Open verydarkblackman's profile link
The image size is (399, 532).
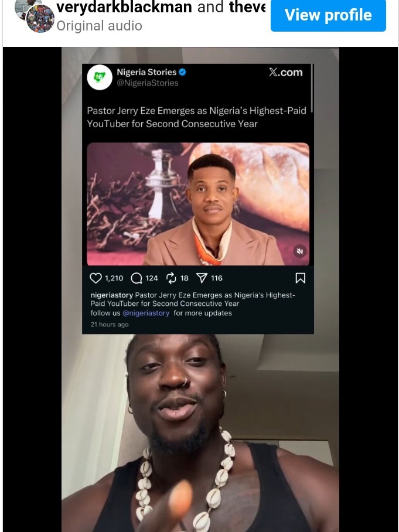(124, 8)
